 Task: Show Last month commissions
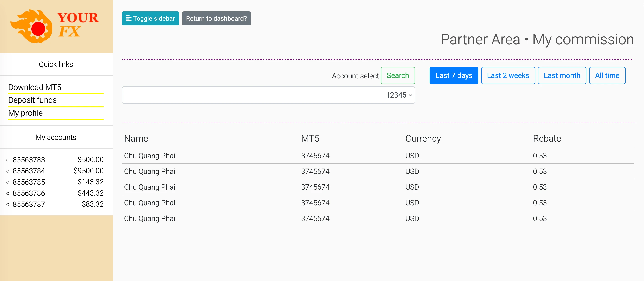click(562, 75)
